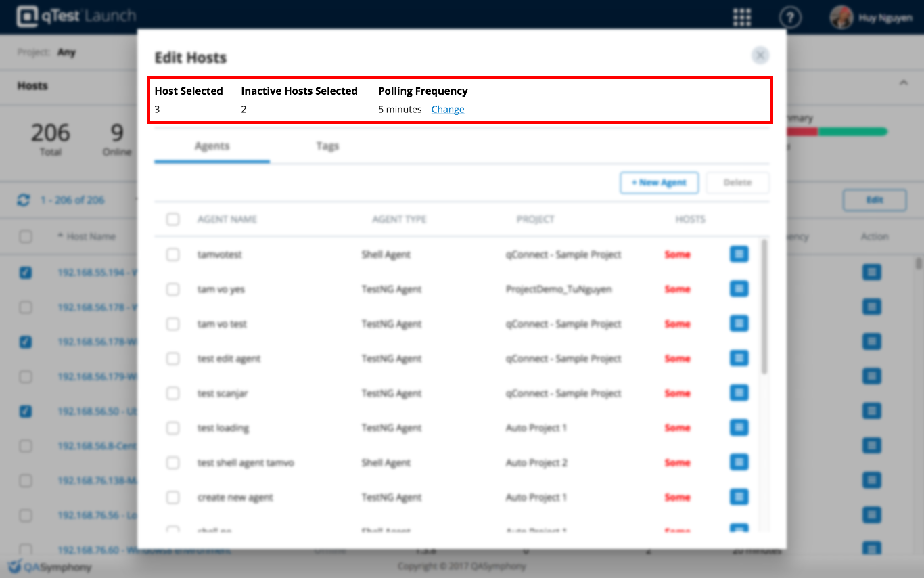The width and height of the screenshot is (924, 578).
Task: Click the agent list vertical scrollbar
Action: click(x=764, y=306)
